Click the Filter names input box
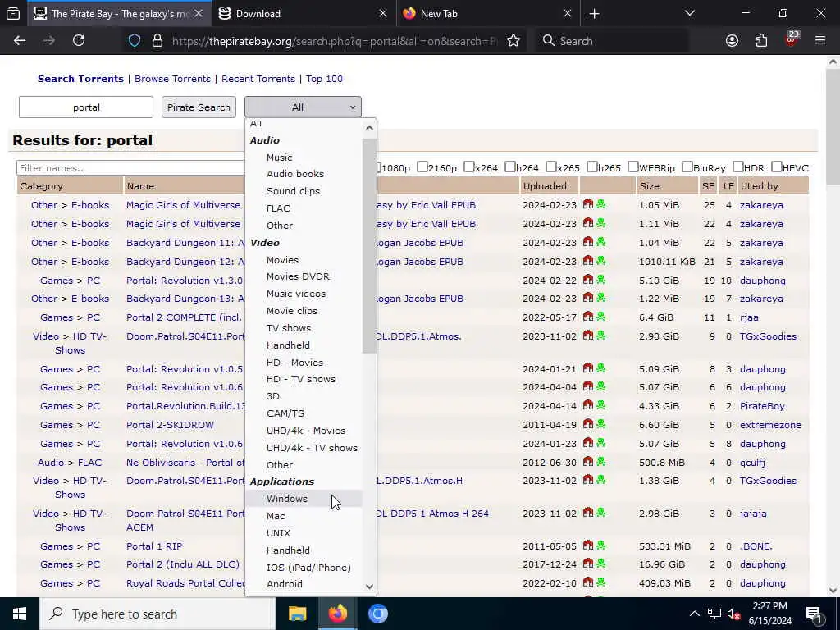The image size is (840, 630). pos(130,167)
